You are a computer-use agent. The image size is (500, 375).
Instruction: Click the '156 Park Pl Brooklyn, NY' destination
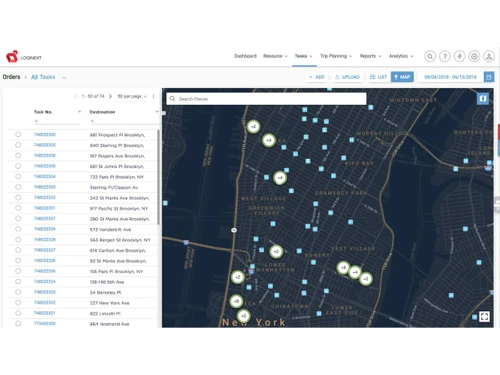pos(116,271)
